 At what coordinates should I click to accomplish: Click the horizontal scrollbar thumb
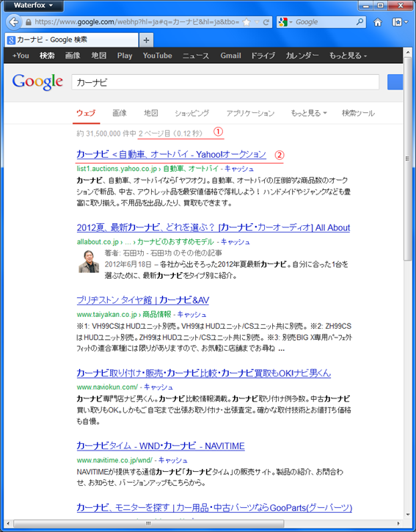[x=149, y=523]
